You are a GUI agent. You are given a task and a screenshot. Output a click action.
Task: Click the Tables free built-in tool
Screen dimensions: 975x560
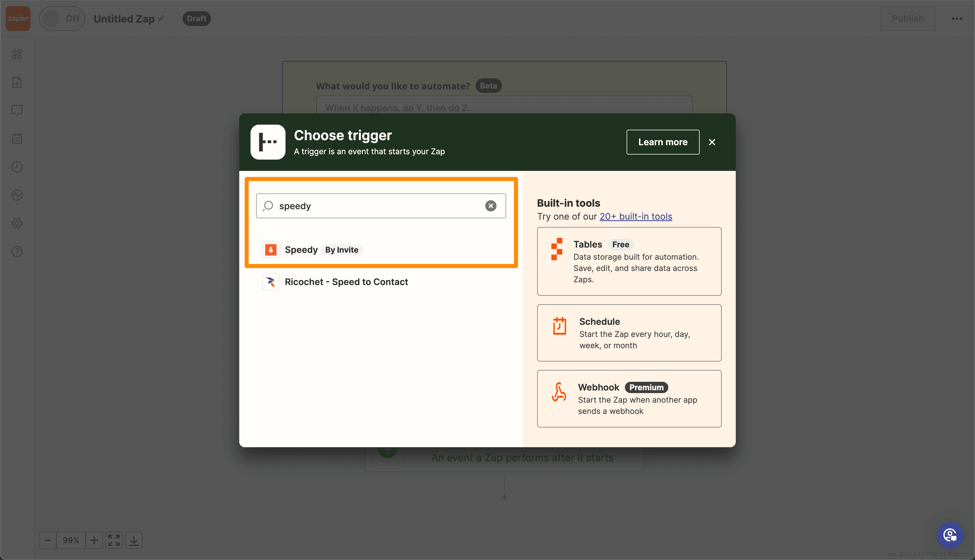pos(629,261)
